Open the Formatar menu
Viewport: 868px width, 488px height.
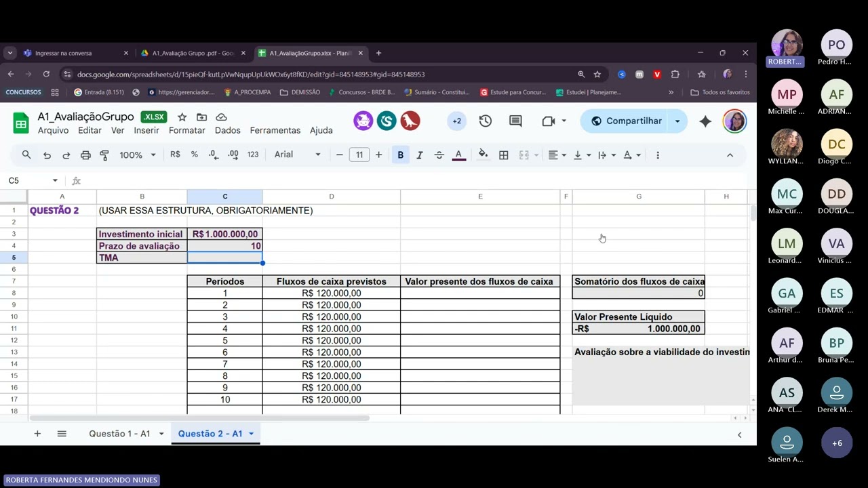point(187,130)
